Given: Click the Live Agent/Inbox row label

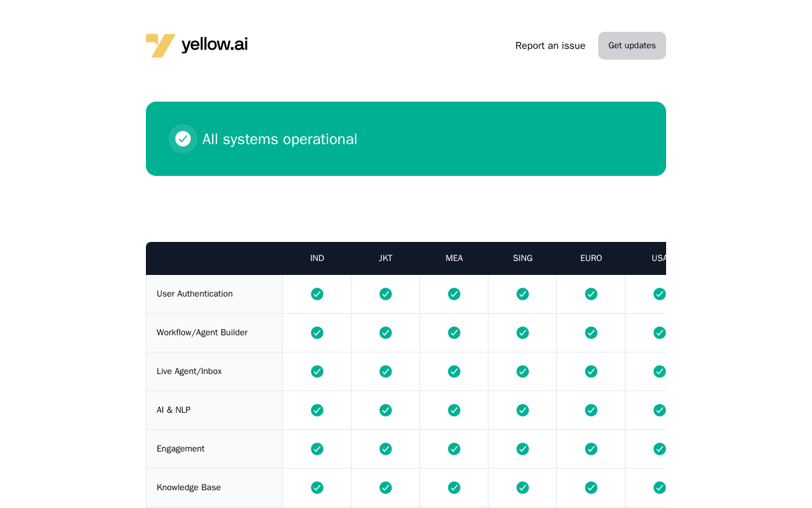Looking at the screenshot, I should (189, 371).
